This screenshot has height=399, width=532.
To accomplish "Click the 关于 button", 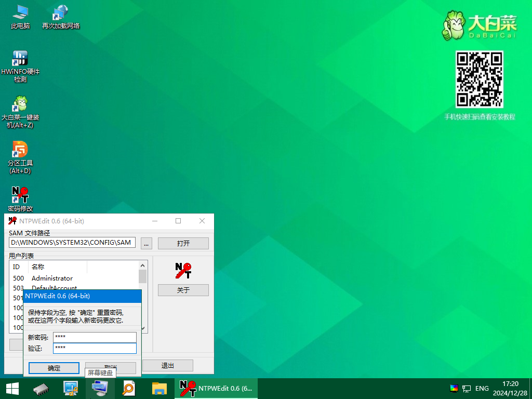I will coord(183,290).
